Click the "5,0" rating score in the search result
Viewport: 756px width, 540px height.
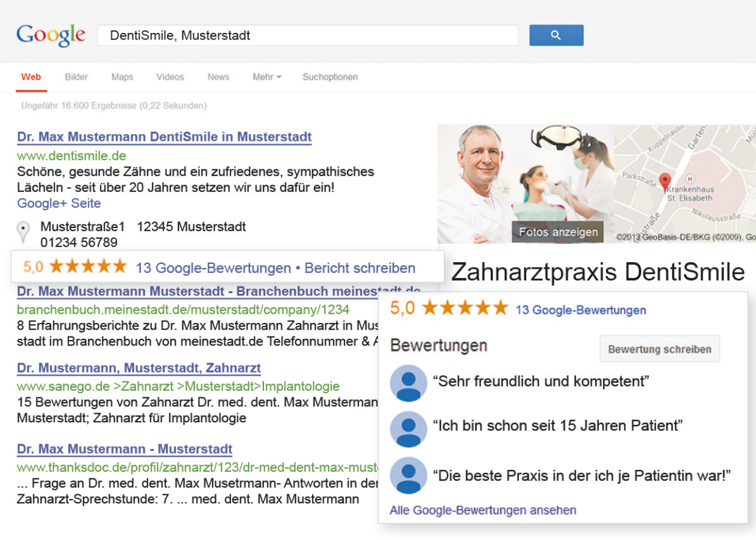tap(34, 267)
